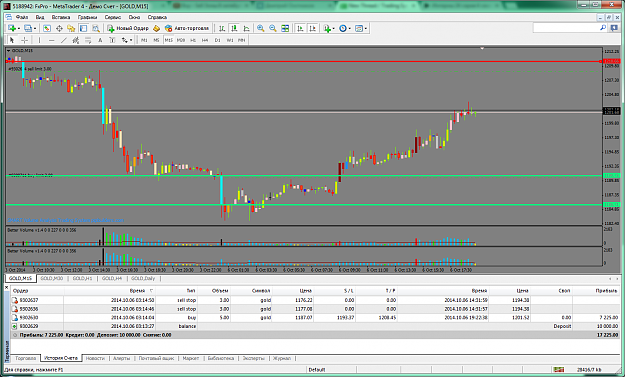This screenshot has height=377, width=625.
Task: Expand the New Chart dropdown arrow
Action: [x=19, y=29]
